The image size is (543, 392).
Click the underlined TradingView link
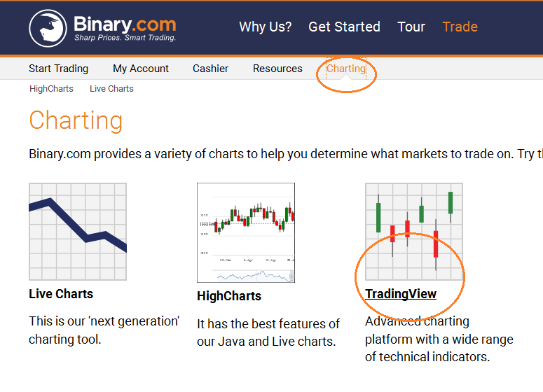(x=401, y=294)
